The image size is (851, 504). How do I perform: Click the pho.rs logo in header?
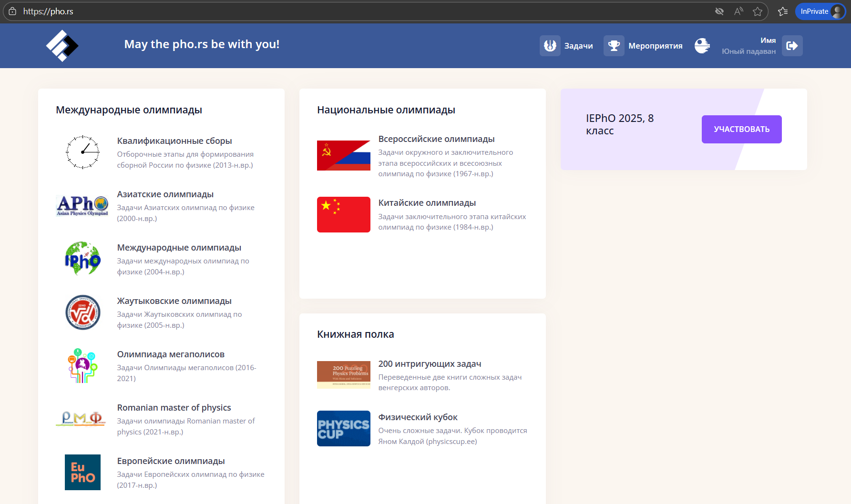point(62,46)
